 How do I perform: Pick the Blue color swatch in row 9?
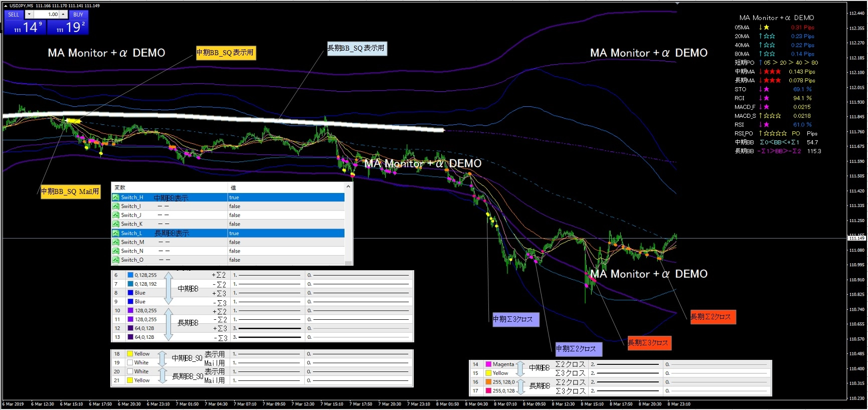[x=130, y=302]
